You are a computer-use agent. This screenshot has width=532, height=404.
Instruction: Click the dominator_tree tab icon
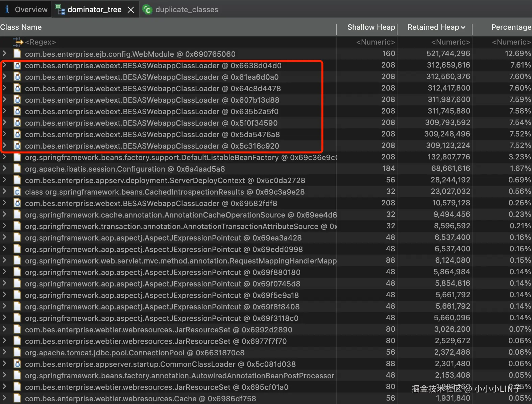(x=60, y=10)
